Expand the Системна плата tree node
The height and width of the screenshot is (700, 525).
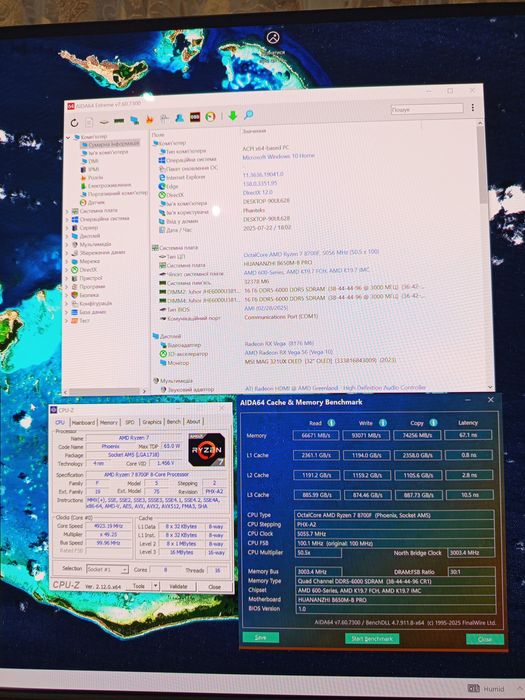click(x=67, y=211)
